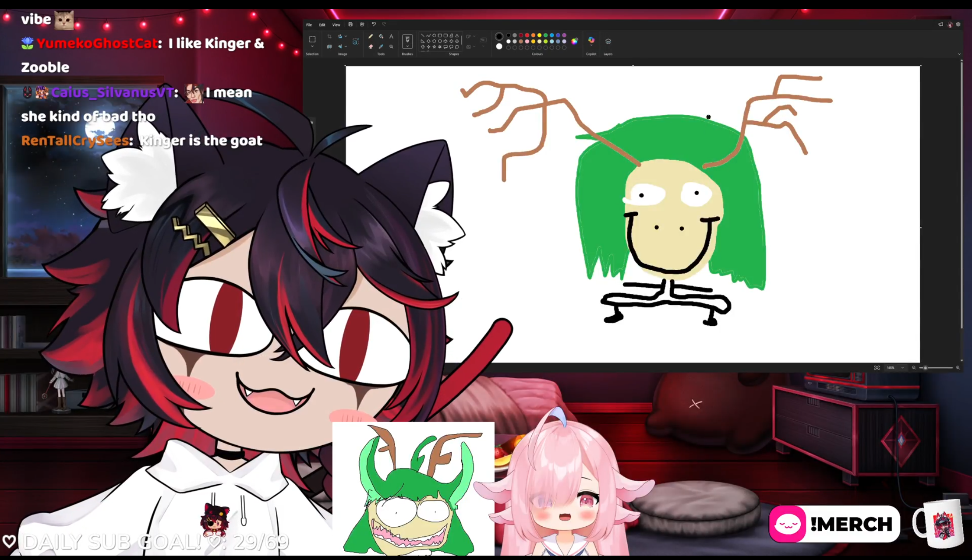Screen dimensions: 972x560
Task: Click the Flip image icon
Action: point(340,46)
